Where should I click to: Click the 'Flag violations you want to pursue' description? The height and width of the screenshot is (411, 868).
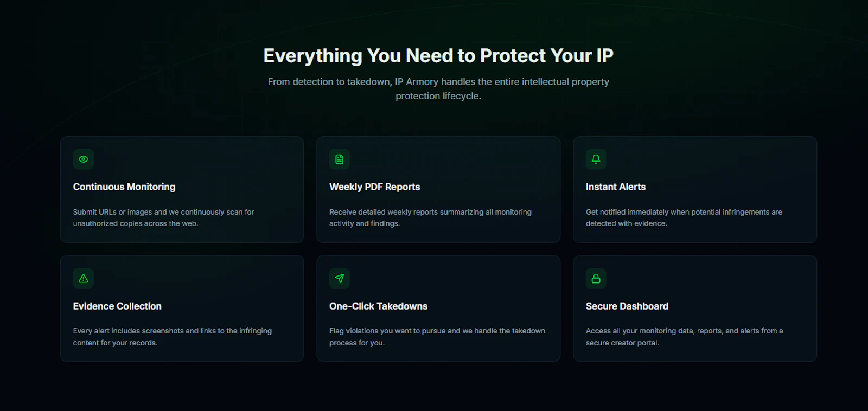[437, 337]
